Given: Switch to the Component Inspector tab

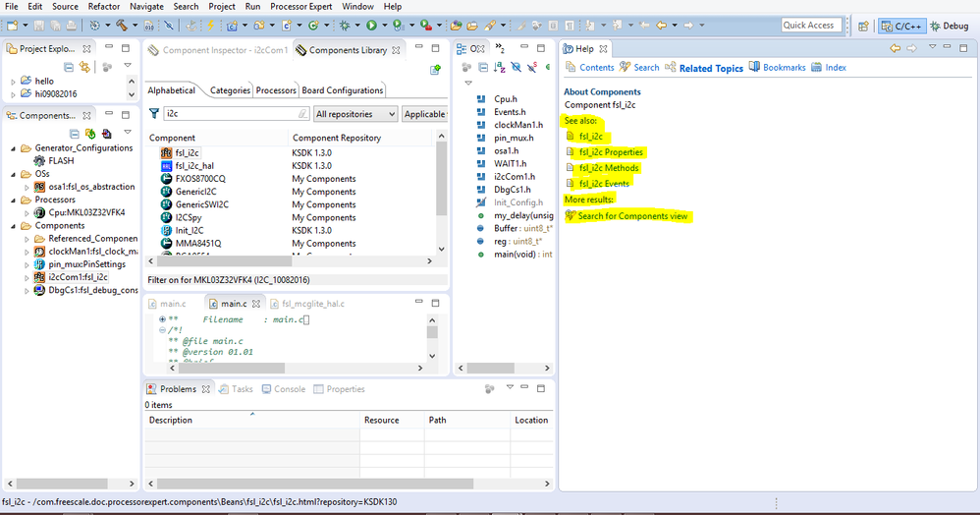Looking at the screenshot, I should (218, 50).
